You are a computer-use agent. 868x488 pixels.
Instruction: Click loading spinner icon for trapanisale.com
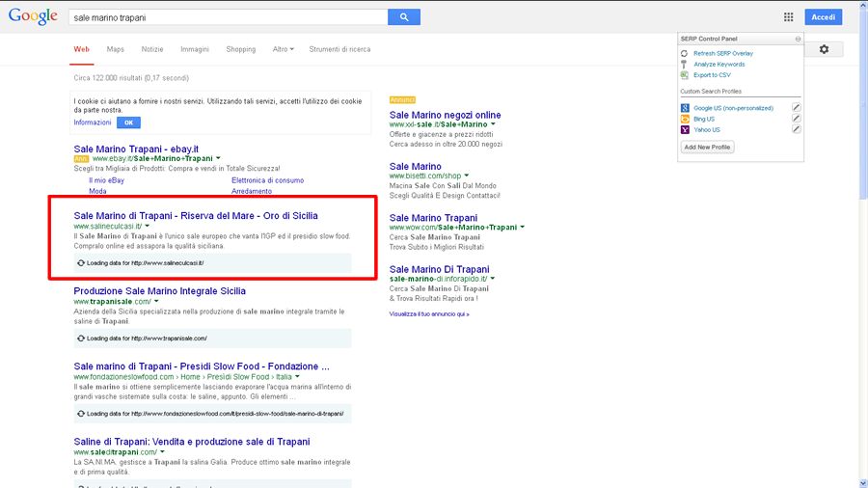pyautogui.click(x=81, y=339)
